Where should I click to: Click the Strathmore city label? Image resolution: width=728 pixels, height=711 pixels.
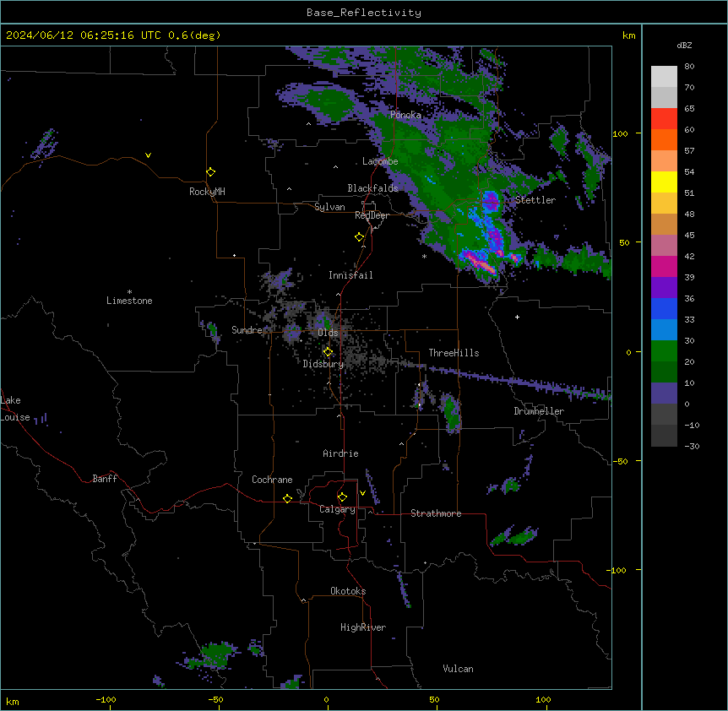(436, 513)
